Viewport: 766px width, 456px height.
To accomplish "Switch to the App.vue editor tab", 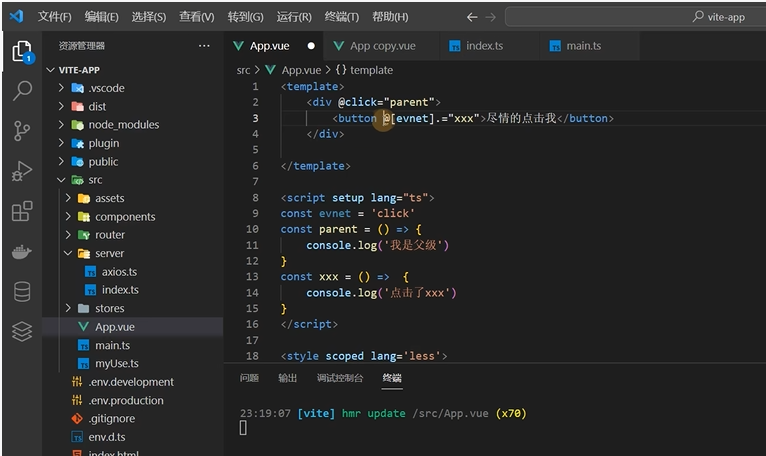I will pyautogui.click(x=274, y=46).
